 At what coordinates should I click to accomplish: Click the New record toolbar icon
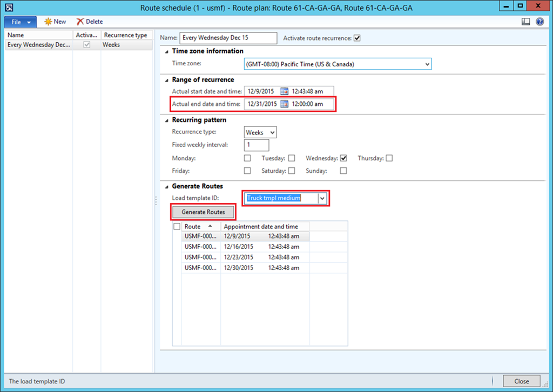click(49, 22)
